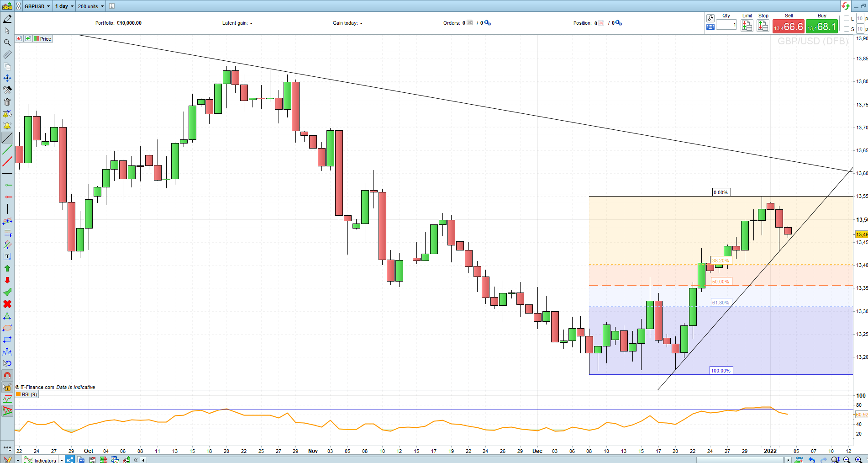Select the magnifier zoom tool

pyautogui.click(x=7, y=43)
